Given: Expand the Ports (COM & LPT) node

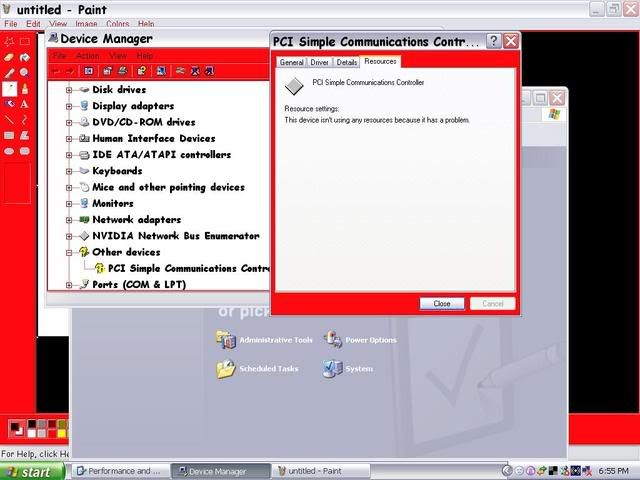Looking at the screenshot, I should [69, 285].
